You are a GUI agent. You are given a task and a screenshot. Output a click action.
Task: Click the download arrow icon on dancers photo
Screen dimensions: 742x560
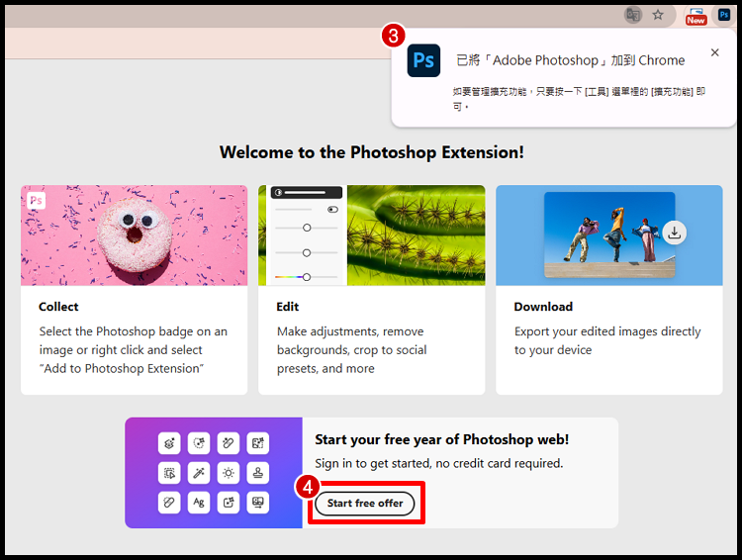tap(675, 233)
